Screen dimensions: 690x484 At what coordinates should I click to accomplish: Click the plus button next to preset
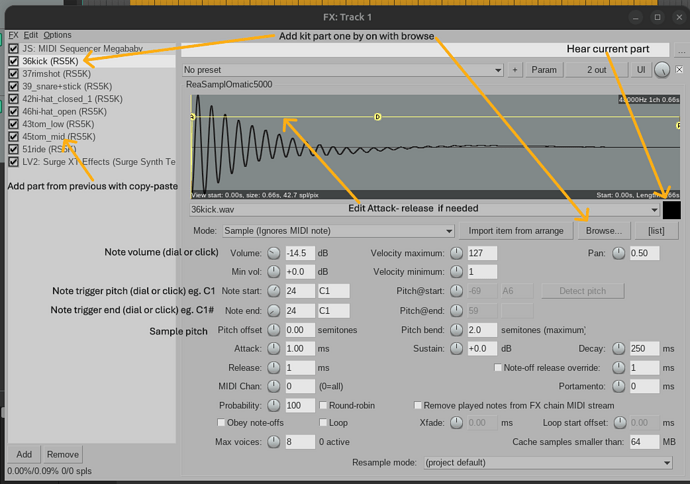pyautogui.click(x=515, y=71)
